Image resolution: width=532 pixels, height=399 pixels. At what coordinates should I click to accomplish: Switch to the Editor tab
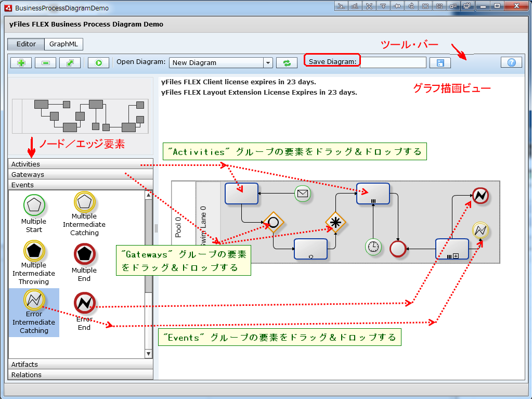point(26,44)
